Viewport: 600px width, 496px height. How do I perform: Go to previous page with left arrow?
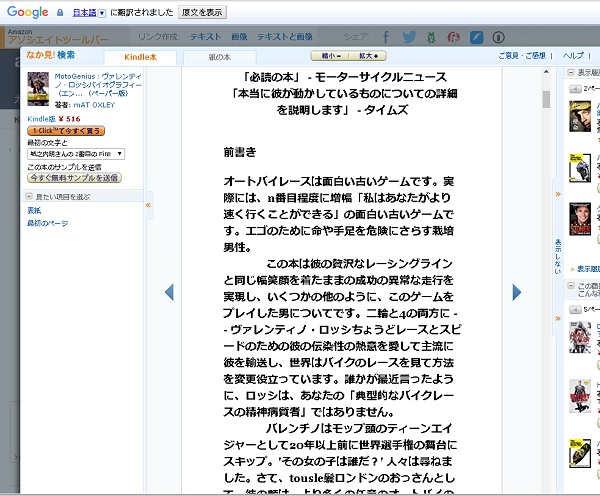[x=169, y=292]
